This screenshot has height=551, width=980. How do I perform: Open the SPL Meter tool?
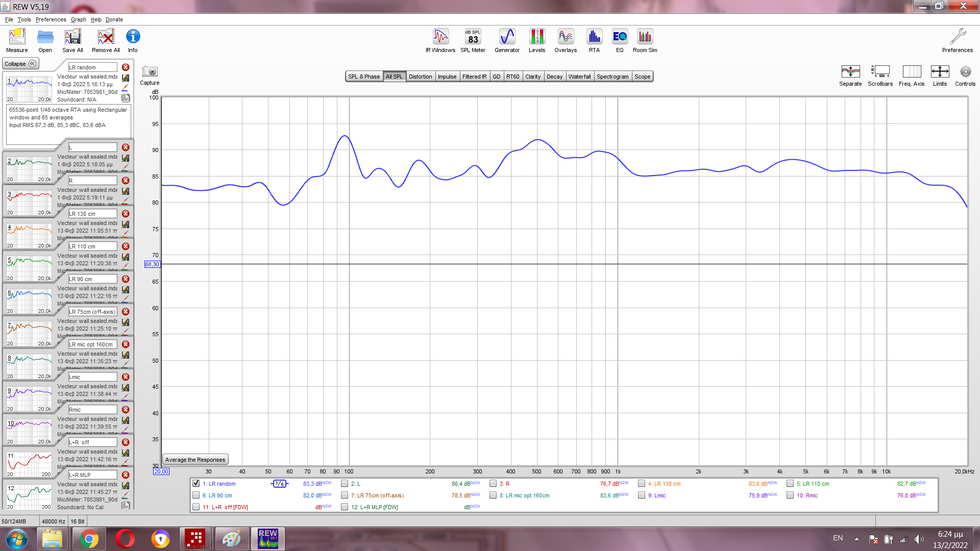coord(473,40)
